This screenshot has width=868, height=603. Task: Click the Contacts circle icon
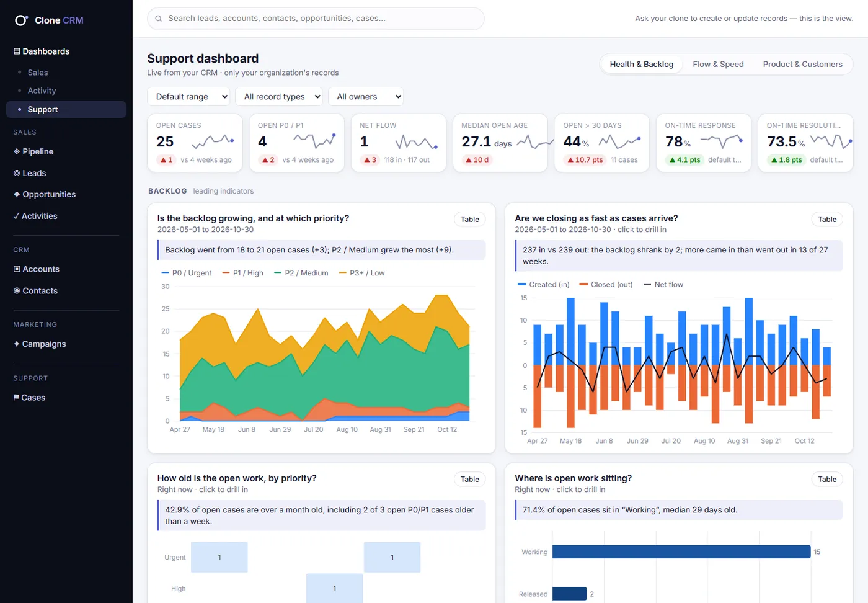[17, 291]
